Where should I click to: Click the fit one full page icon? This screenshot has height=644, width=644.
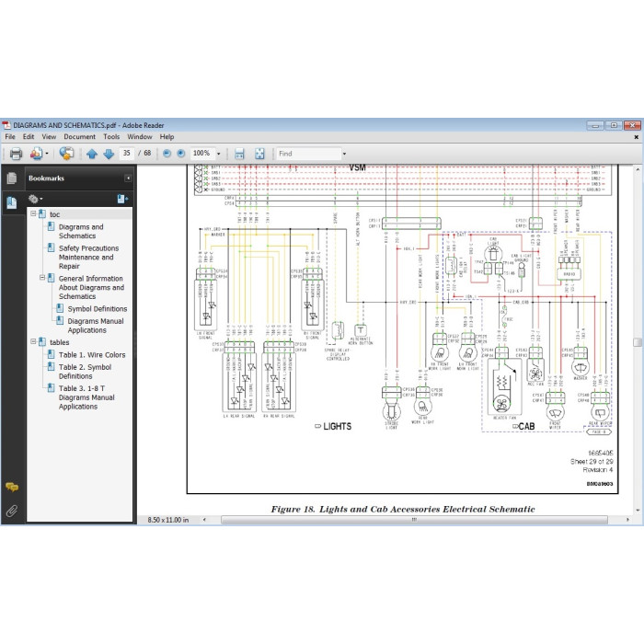coord(259,154)
